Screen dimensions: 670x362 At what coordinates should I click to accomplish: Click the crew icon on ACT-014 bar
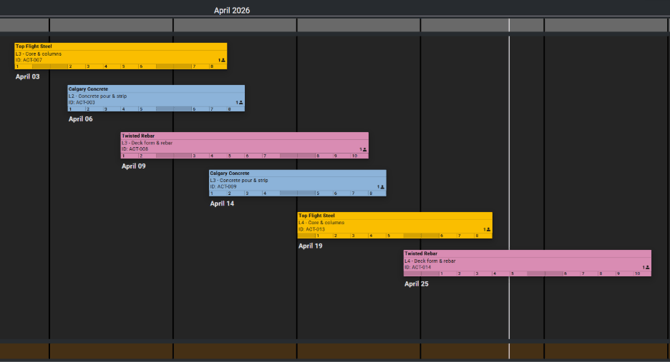click(x=647, y=267)
